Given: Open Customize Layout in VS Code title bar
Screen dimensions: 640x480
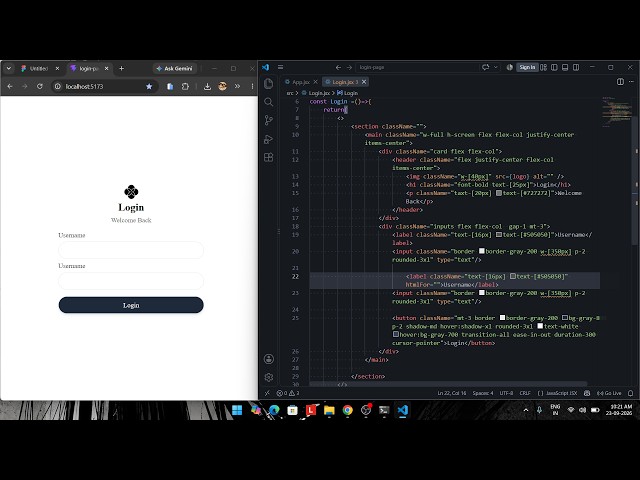Looking at the screenshot, I should tap(543, 67).
